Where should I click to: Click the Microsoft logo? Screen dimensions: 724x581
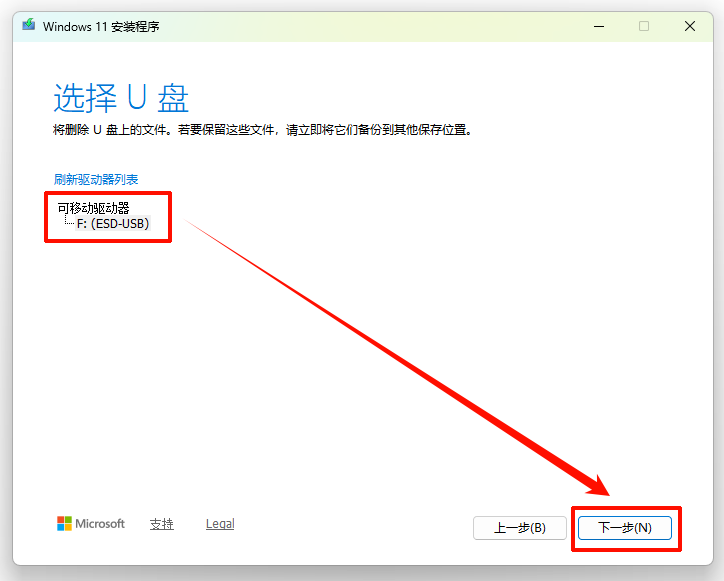(90, 524)
